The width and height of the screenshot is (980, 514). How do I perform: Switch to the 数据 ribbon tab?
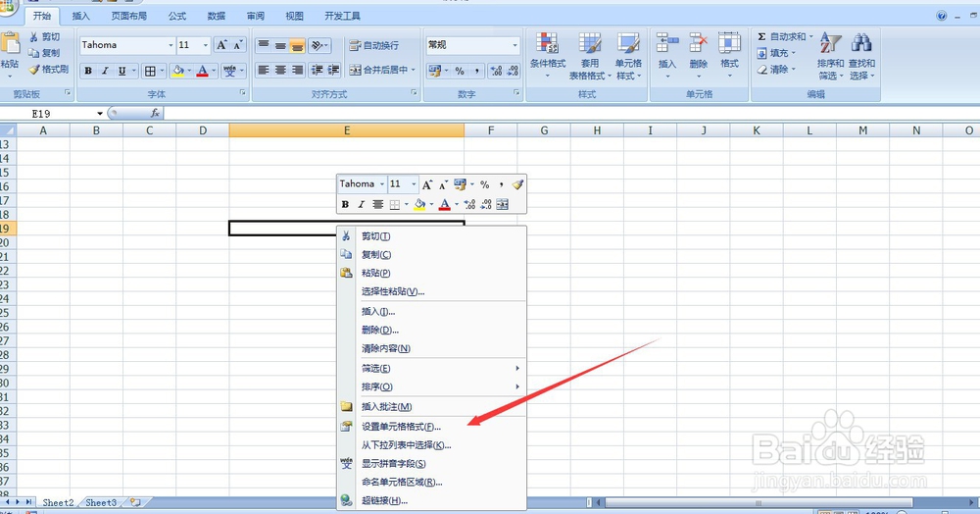point(217,16)
